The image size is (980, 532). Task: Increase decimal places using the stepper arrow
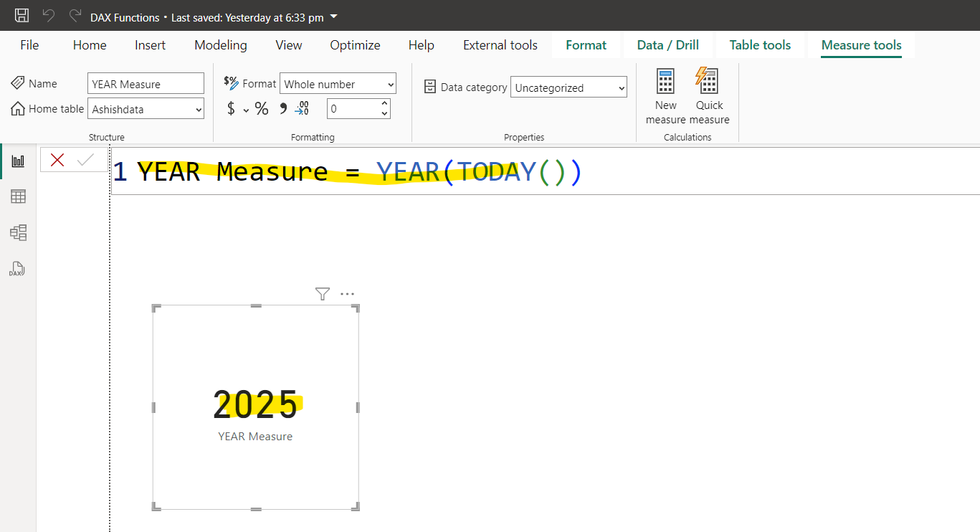(385, 103)
